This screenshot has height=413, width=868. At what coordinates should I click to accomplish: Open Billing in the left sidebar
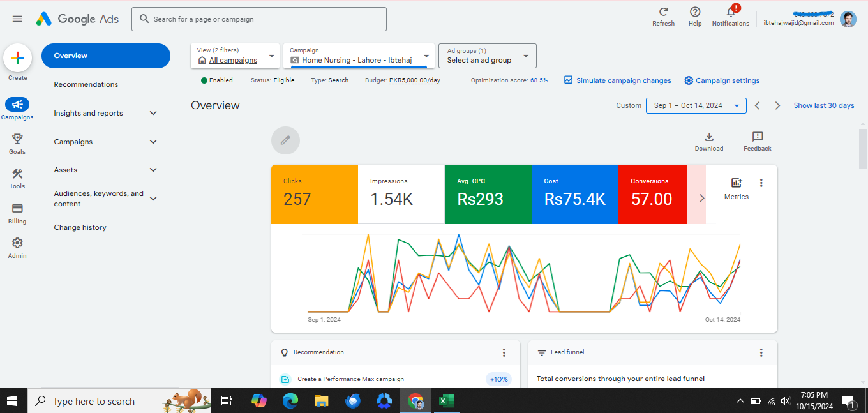coord(17,209)
